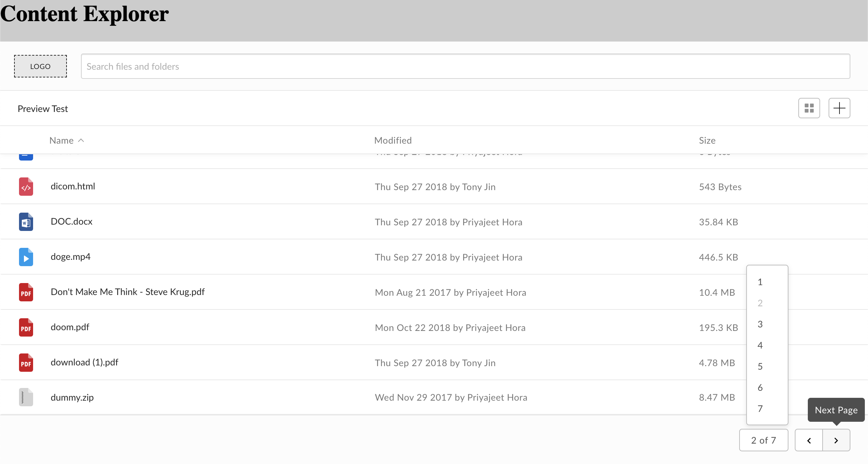Screen dimensions: 868x464
Task: Click the doom.pdf file icon
Action: pyautogui.click(x=26, y=327)
